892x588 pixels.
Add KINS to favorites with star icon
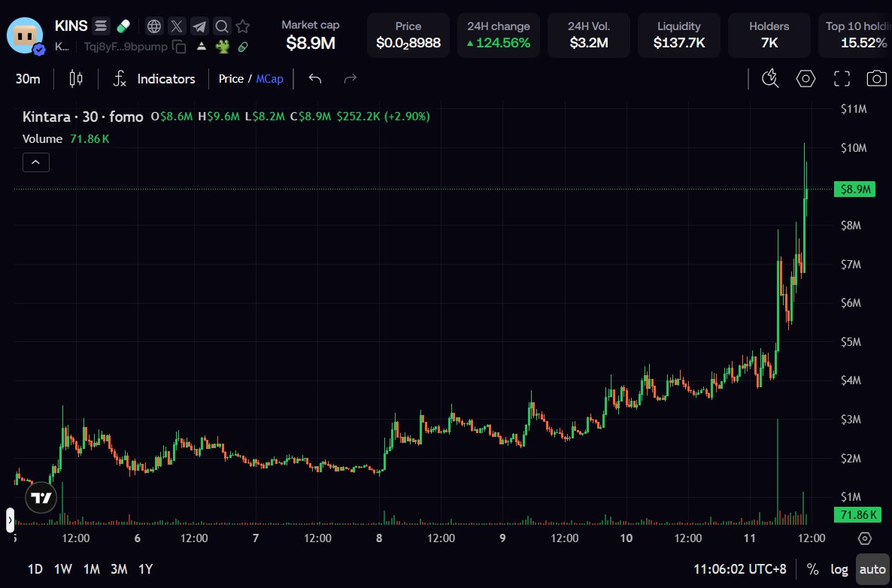(243, 26)
